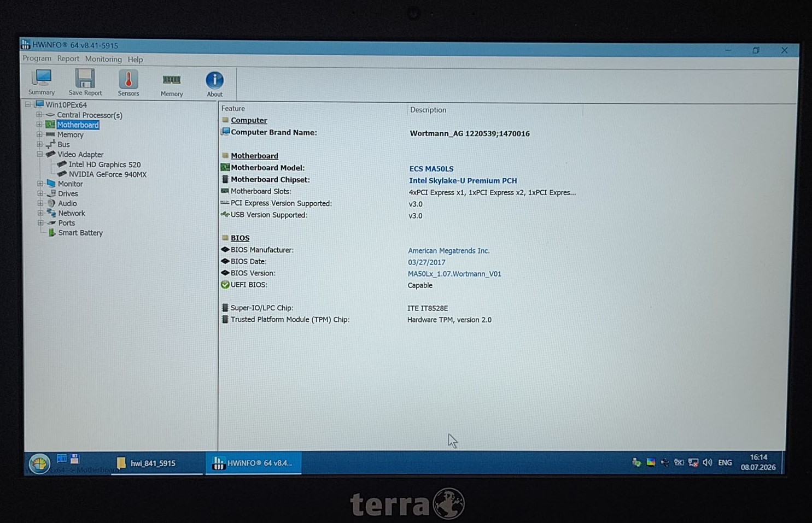Viewport: 812px width, 523px height.
Task: Open the Help menu
Action: (136, 60)
